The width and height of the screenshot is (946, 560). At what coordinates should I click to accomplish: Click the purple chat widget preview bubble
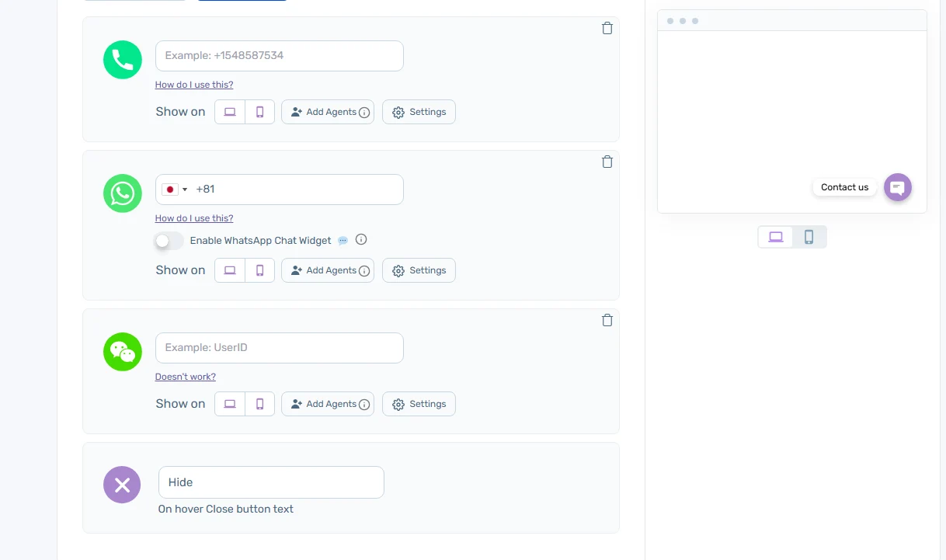(897, 187)
